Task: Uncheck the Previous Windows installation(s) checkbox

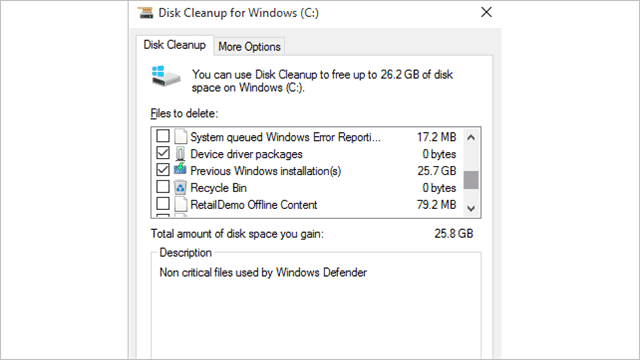Action: pyautogui.click(x=163, y=169)
